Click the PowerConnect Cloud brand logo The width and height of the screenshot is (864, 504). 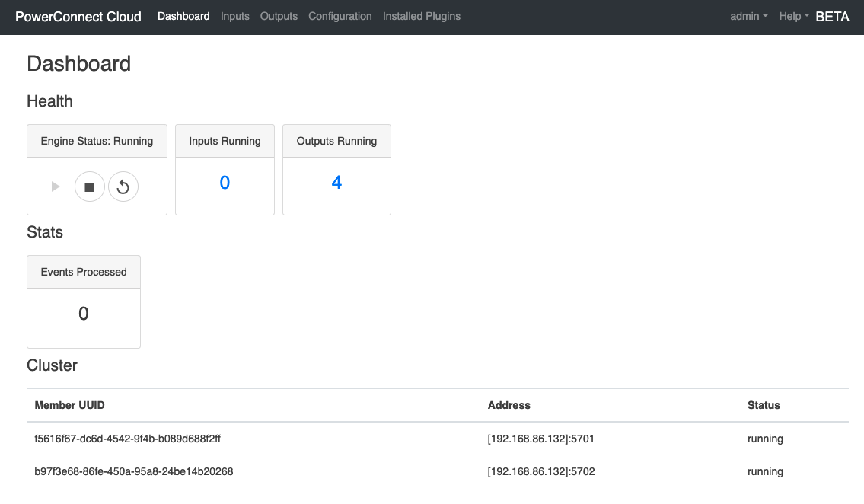[78, 17]
